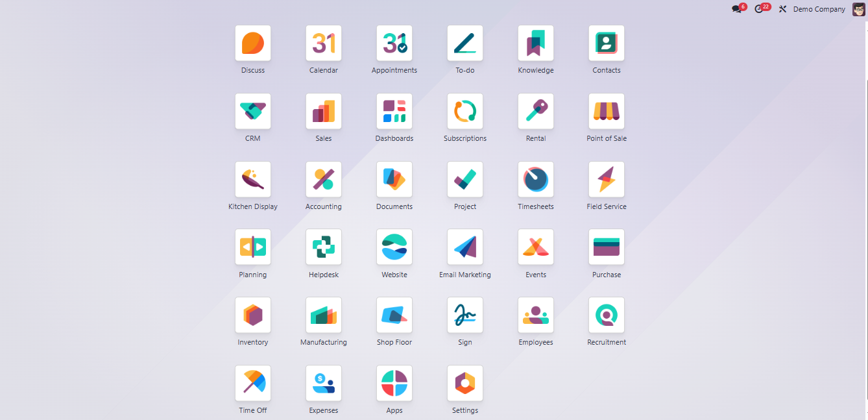Open the Subscriptions app
Screen dimensions: 868x420
tap(464, 111)
